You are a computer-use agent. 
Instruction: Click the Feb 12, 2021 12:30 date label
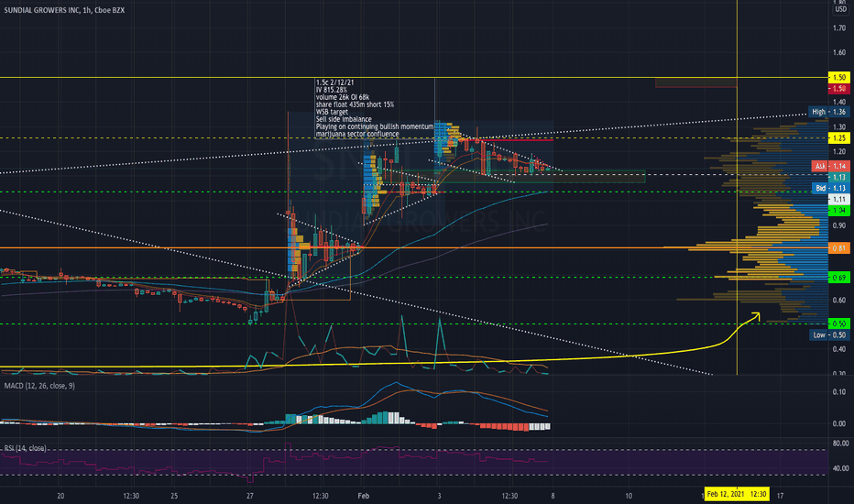click(737, 494)
